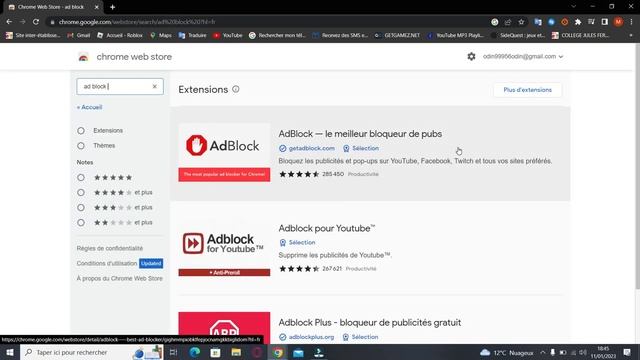Open getadblock.com publisher link
This screenshot has width=640, height=360.
311,148
